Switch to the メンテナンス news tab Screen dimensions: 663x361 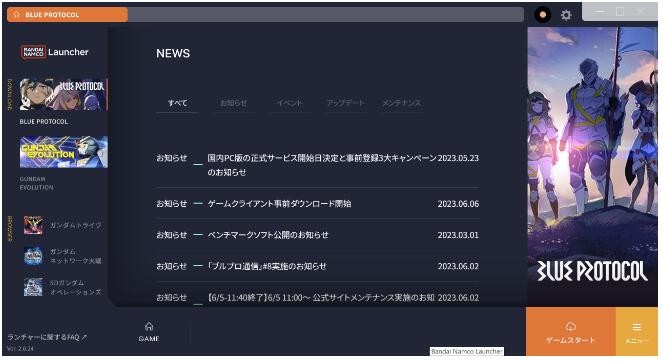(x=401, y=103)
